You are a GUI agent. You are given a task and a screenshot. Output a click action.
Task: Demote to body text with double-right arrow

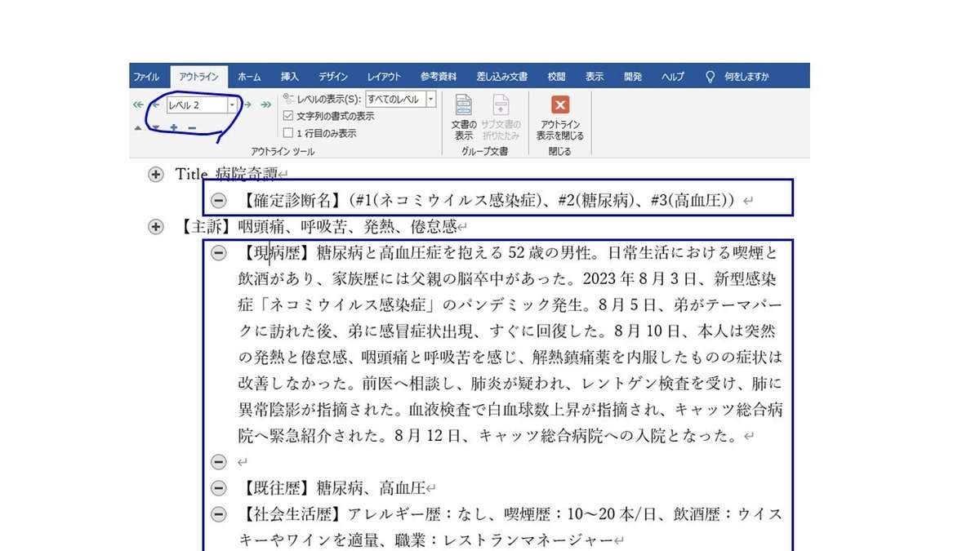[x=265, y=104]
